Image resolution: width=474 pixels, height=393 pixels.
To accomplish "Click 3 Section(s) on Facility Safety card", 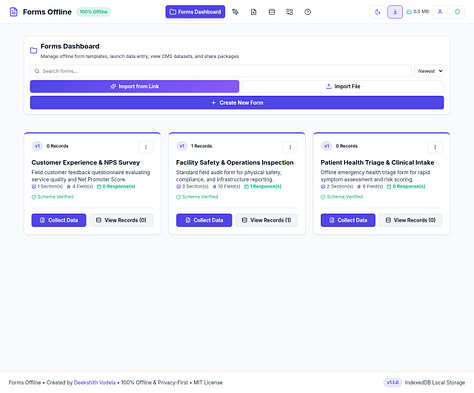I will [192, 187].
